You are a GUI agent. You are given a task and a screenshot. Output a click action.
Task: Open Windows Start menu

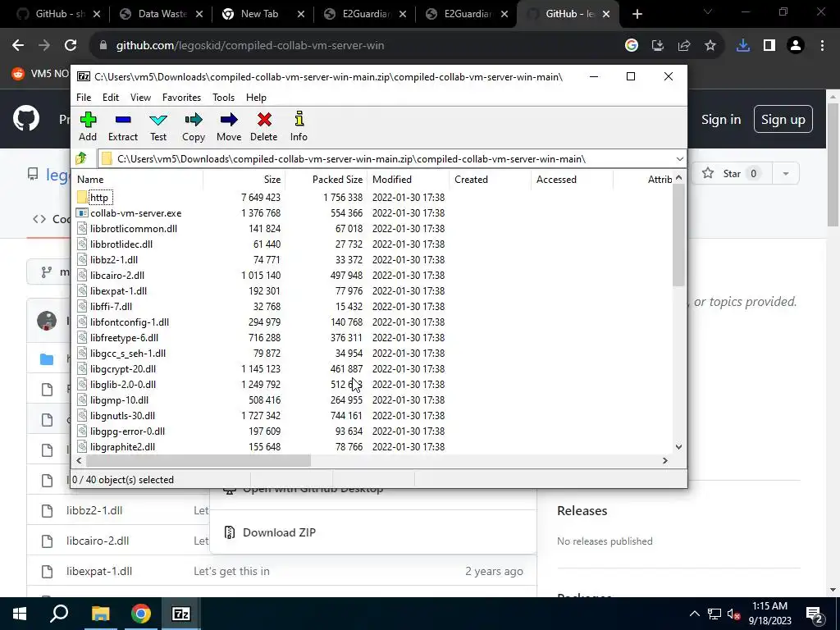(x=20, y=614)
